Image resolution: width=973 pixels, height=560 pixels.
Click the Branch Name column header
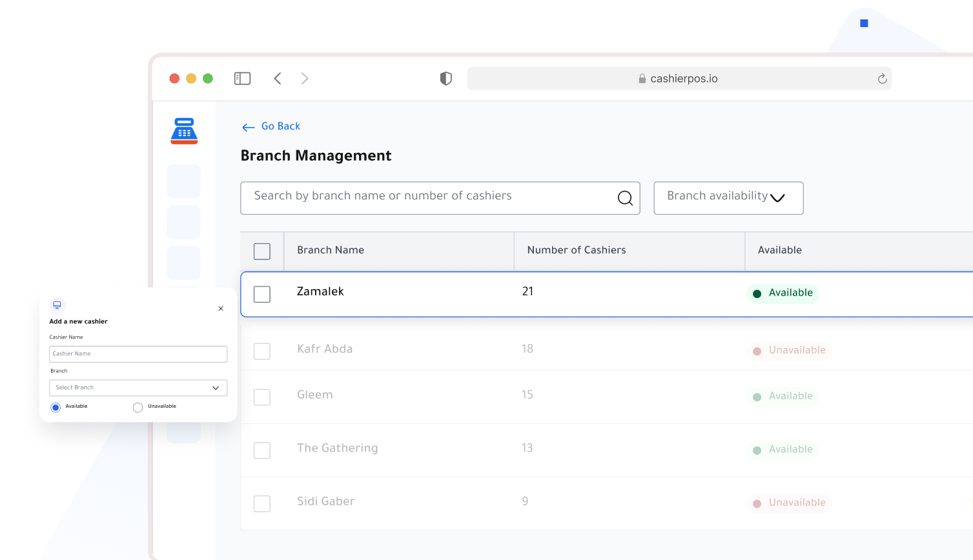pyautogui.click(x=331, y=250)
